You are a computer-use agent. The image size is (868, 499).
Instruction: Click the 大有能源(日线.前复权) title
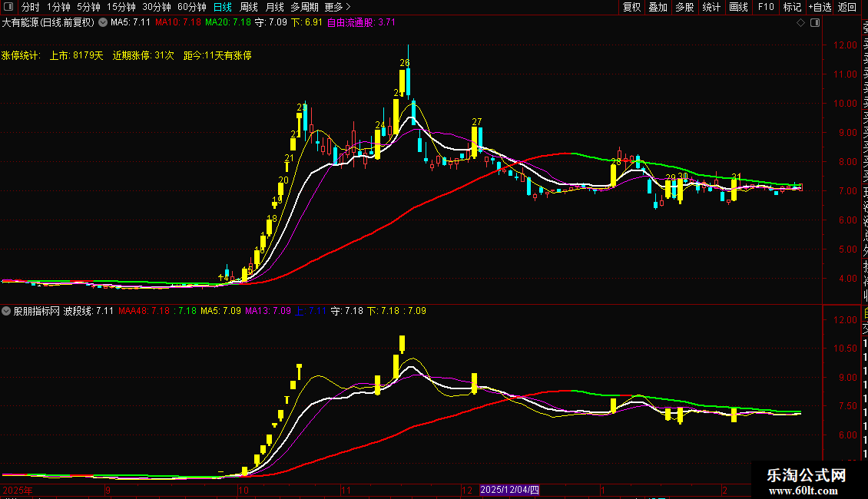48,23
